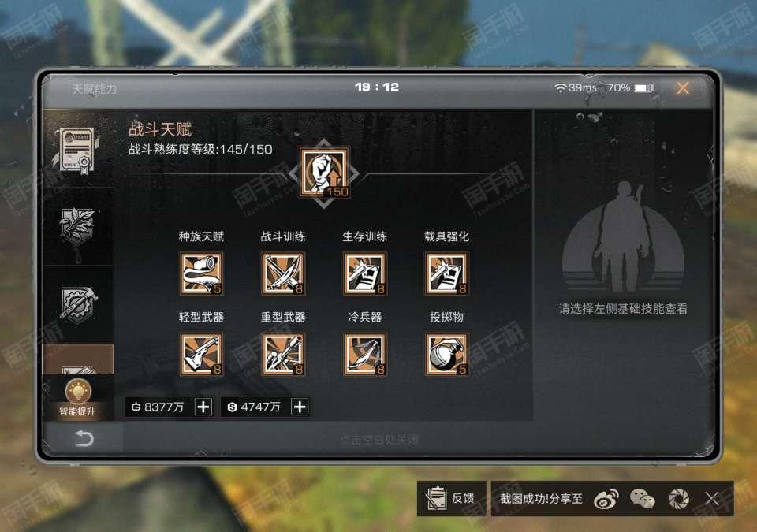Select the 轻型武器 skill icon
This screenshot has height=532, width=757.
[201, 355]
